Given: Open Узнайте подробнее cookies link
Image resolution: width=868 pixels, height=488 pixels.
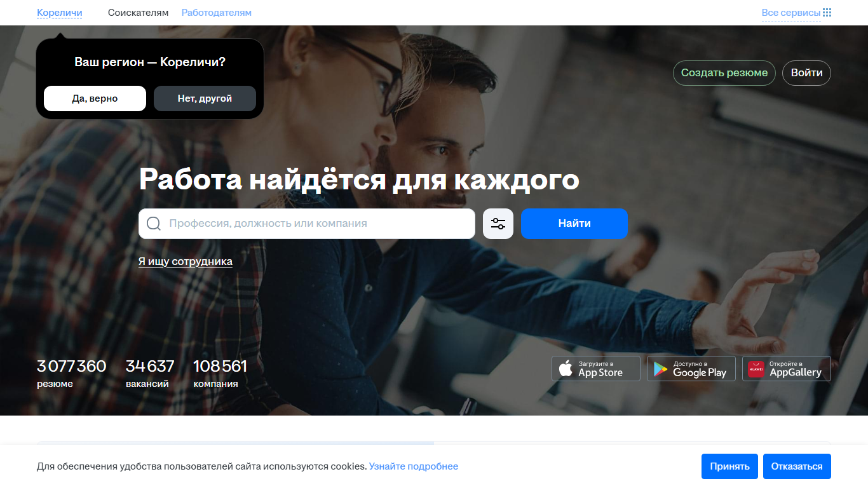Looking at the screenshot, I should (x=414, y=466).
